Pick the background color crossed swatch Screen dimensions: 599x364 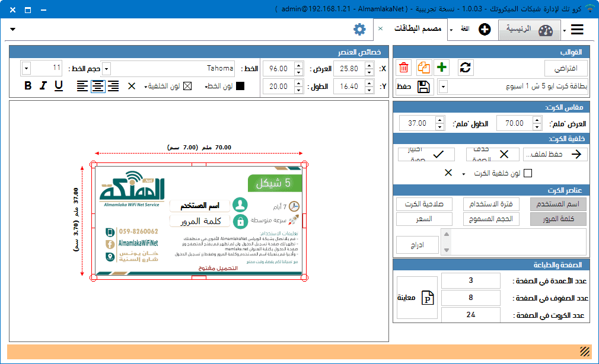point(187,86)
